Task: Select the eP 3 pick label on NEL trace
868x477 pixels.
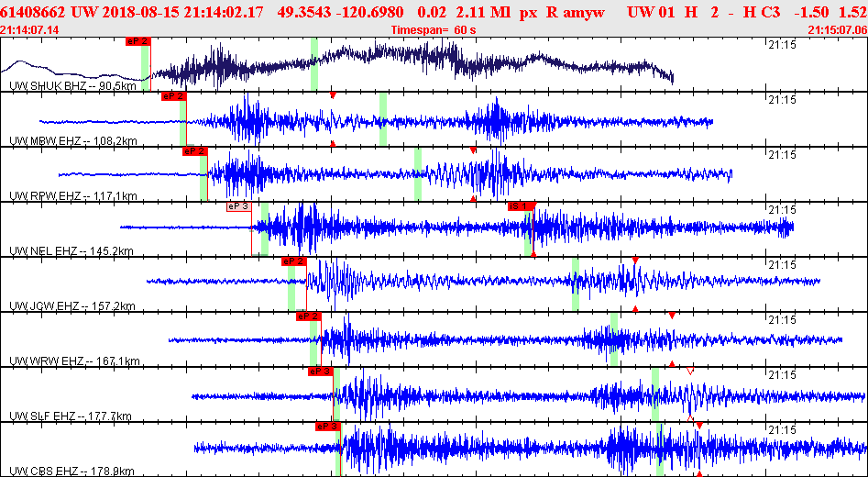Action: pyautogui.click(x=238, y=206)
